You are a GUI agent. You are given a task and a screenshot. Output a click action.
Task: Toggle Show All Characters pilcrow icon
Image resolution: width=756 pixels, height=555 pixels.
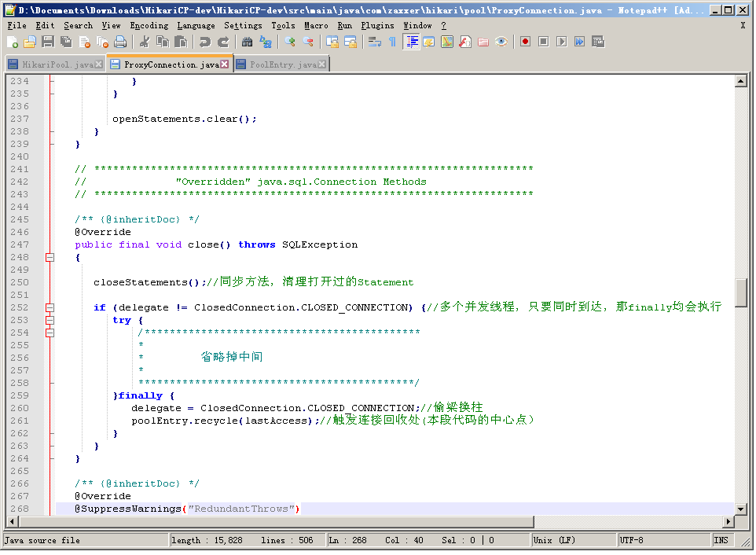tap(392, 42)
